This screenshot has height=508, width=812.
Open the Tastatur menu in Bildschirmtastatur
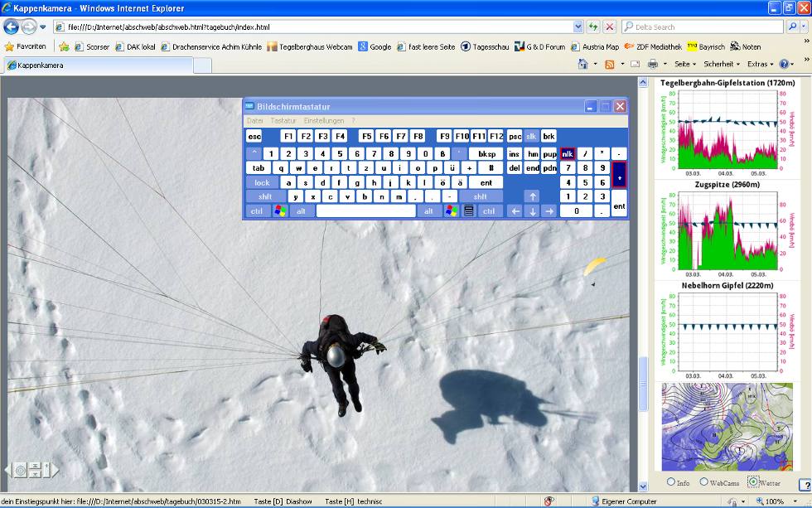click(283, 121)
